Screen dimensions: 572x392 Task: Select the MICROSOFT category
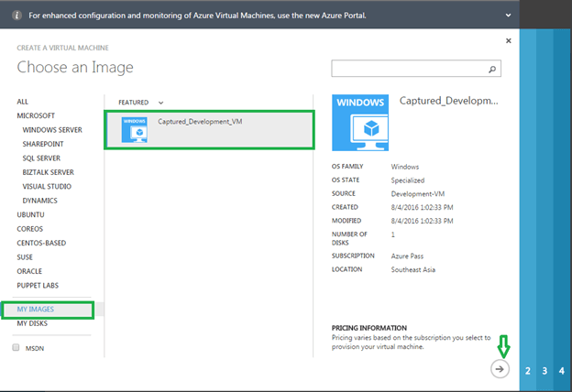36,115
